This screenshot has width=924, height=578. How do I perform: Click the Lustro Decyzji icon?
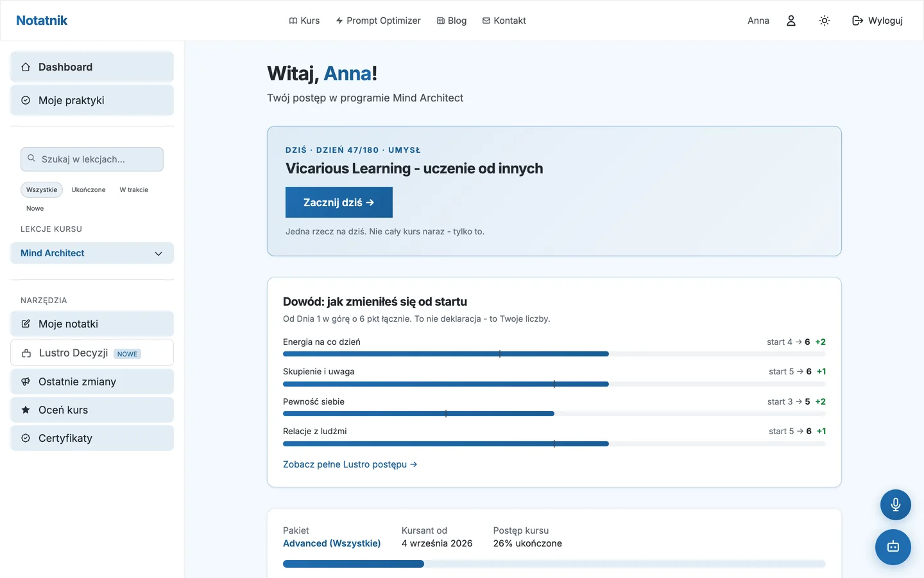[26, 353]
